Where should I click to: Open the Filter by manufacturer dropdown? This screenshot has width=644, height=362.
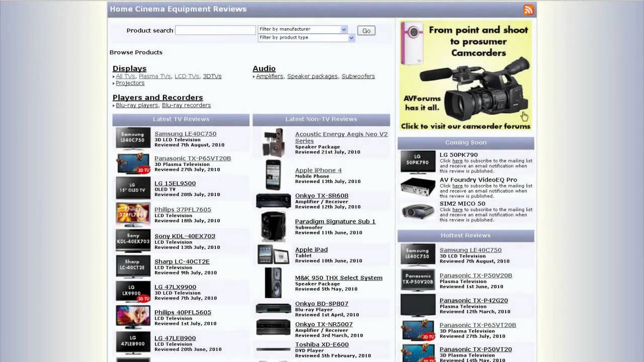tap(302, 29)
